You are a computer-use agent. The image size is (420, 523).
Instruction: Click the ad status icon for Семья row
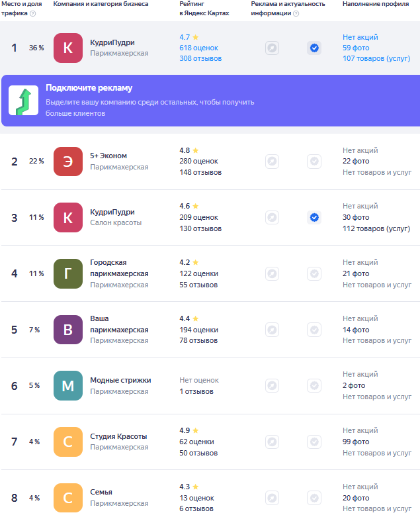(272, 498)
